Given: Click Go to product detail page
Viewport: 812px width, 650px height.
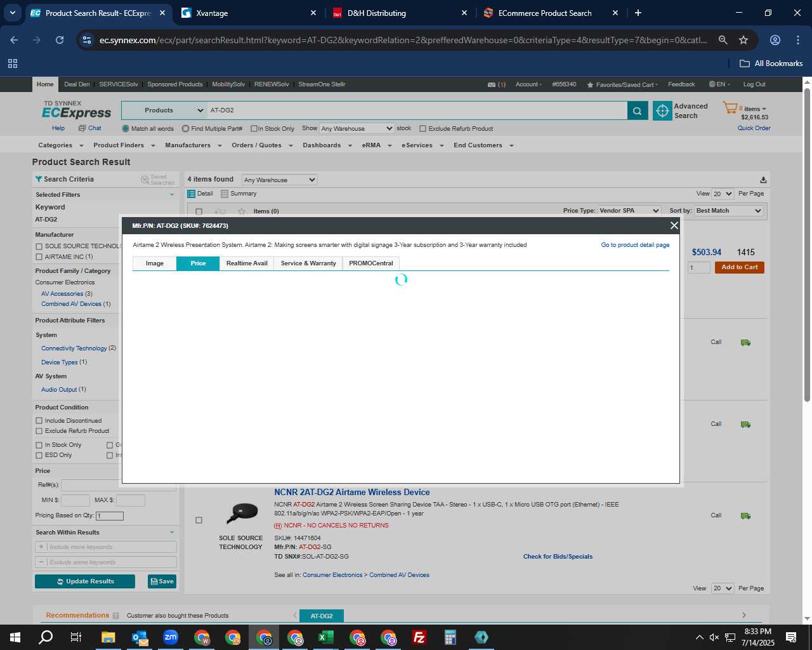Looking at the screenshot, I should pos(635,245).
